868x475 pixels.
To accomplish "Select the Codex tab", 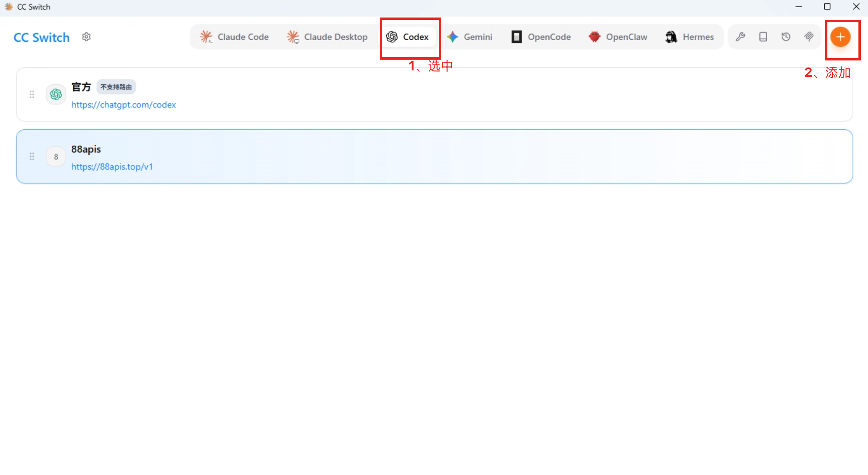I will [408, 37].
